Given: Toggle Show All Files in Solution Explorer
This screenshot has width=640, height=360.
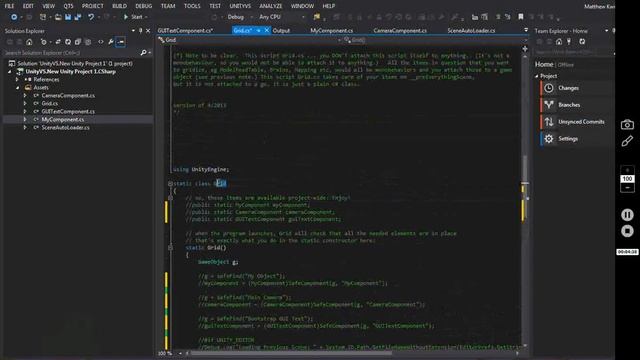Looking at the screenshot, I should (x=87, y=42).
